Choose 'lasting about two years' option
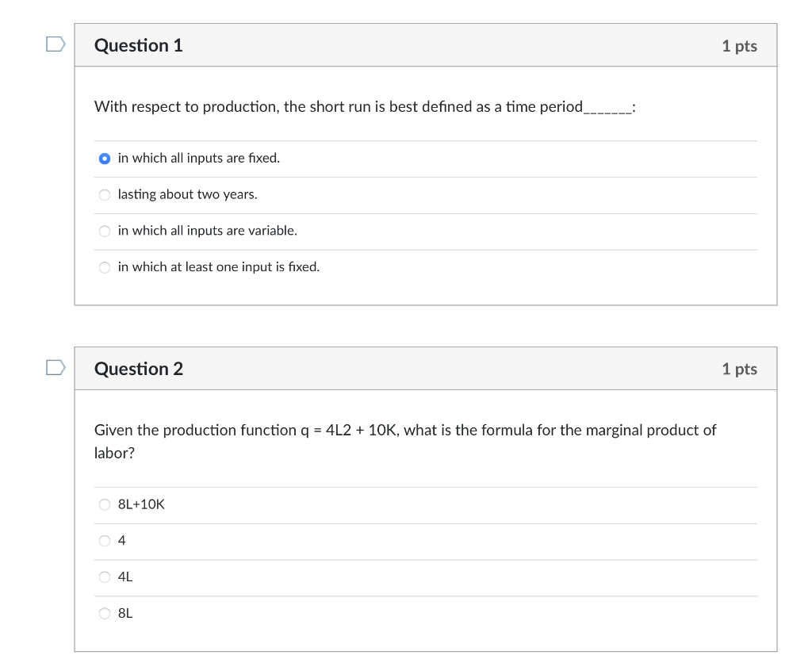The width and height of the screenshot is (812, 655). [x=105, y=195]
